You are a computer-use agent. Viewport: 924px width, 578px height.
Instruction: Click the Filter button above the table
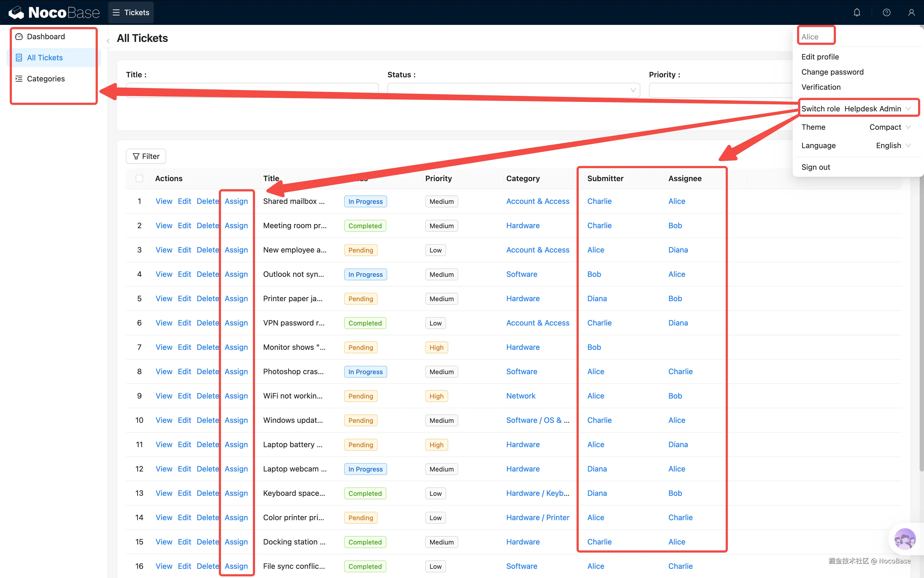(146, 156)
